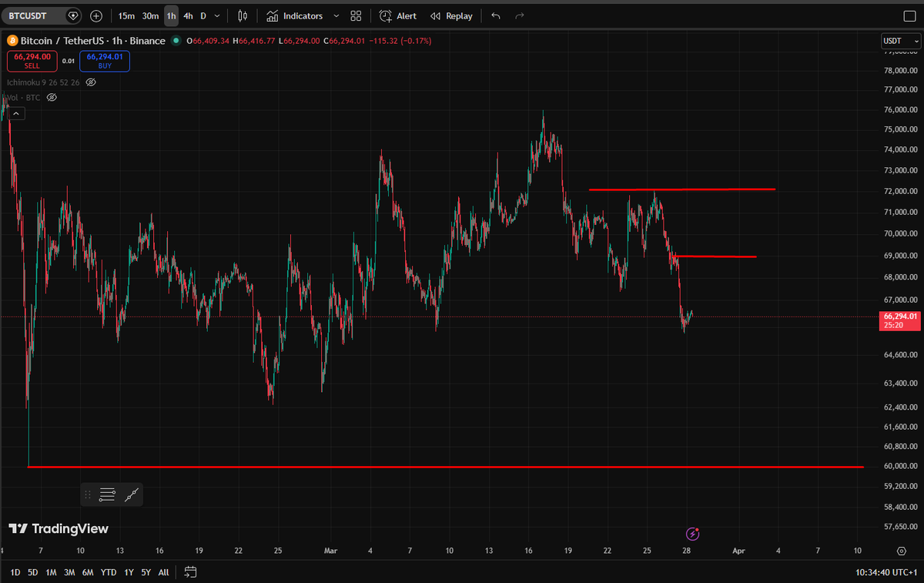This screenshot has height=583, width=924.
Task: Click the 66,294.01 BUY button
Action: (104, 61)
